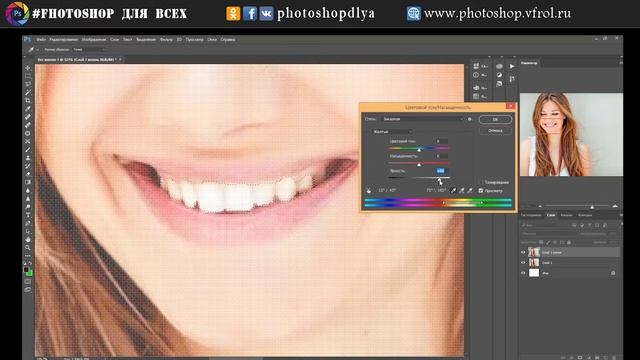
Task: Switch to the Контуры tab
Action: 585,215
